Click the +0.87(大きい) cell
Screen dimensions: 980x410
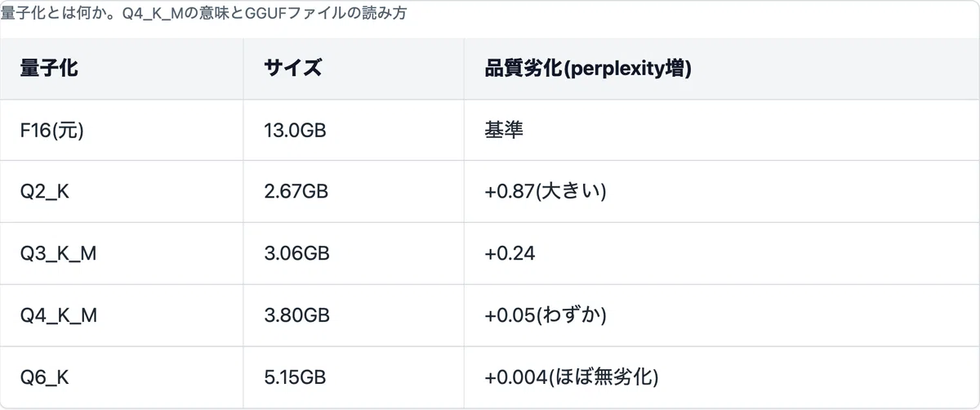(546, 191)
